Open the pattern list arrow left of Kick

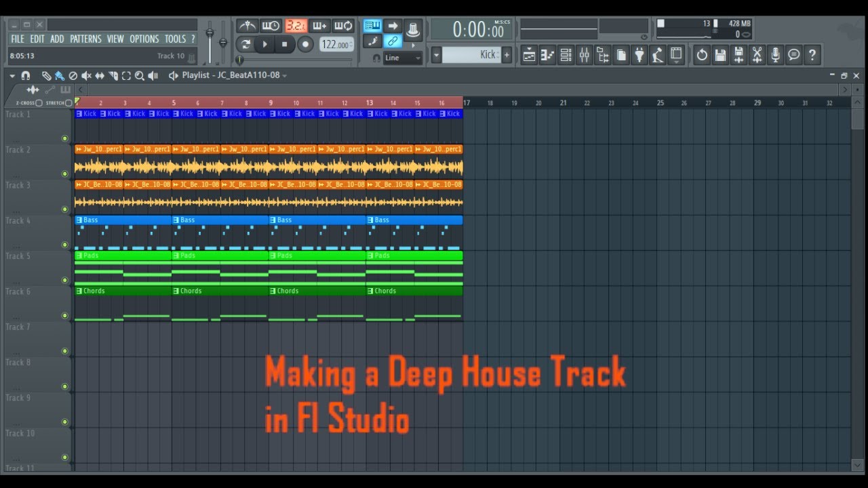[436, 55]
